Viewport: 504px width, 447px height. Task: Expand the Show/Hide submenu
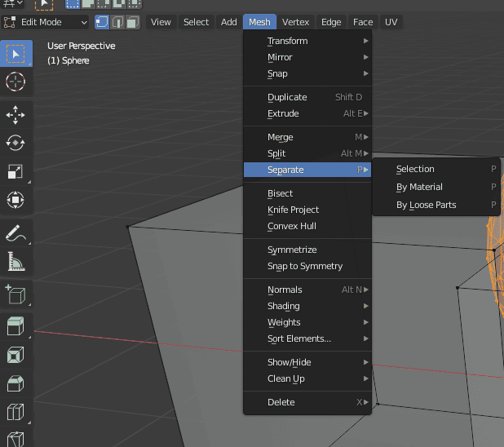(x=307, y=362)
